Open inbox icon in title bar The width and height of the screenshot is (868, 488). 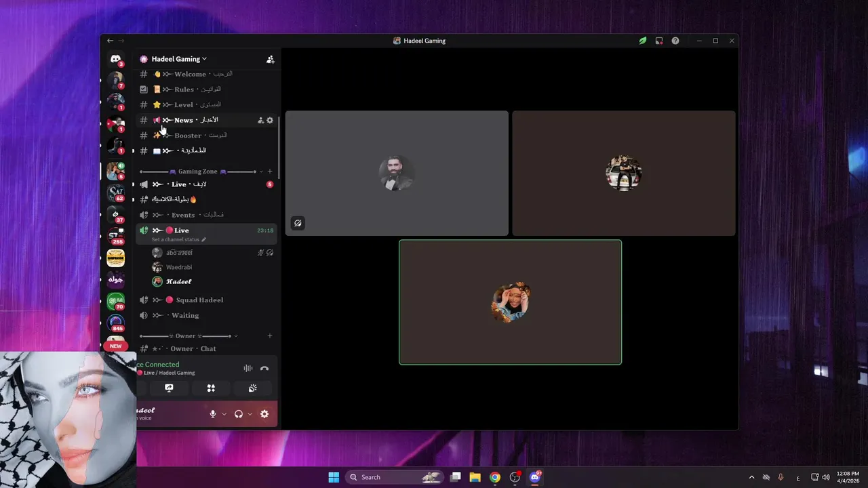(x=659, y=41)
